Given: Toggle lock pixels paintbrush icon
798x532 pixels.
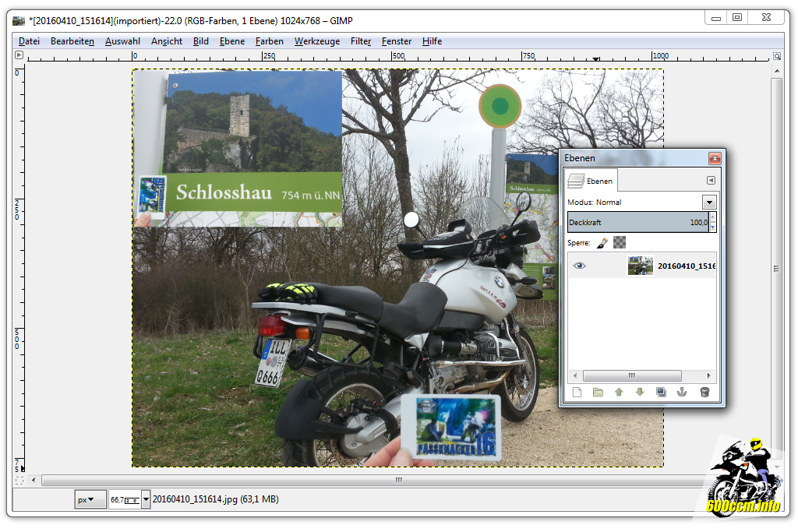Looking at the screenshot, I should (602, 243).
